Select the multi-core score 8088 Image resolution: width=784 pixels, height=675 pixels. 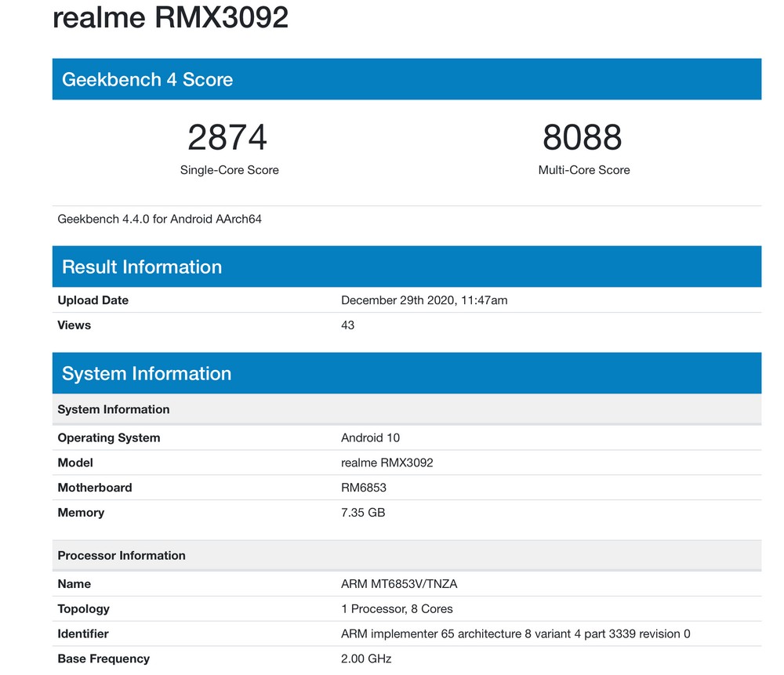(x=583, y=137)
